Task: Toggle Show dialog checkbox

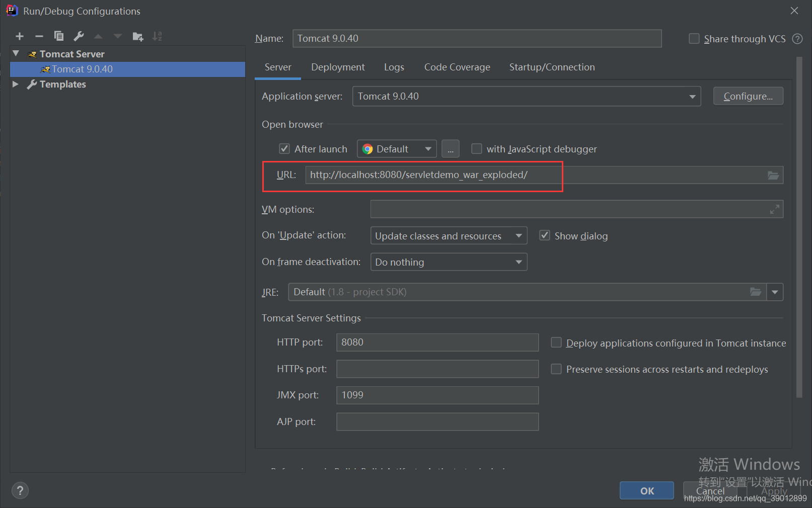Action: pyautogui.click(x=545, y=235)
